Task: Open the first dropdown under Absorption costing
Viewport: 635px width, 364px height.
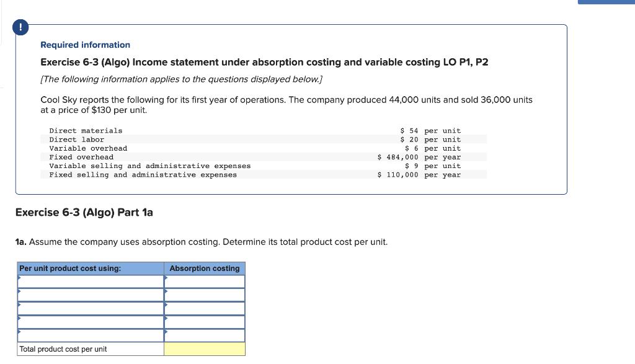Action: (x=205, y=282)
